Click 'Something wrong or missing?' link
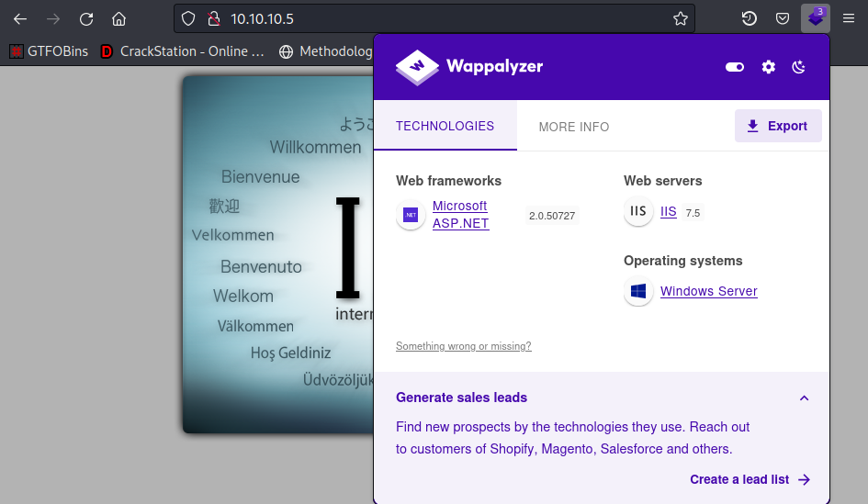The height and width of the screenshot is (504, 868). pyautogui.click(x=463, y=346)
